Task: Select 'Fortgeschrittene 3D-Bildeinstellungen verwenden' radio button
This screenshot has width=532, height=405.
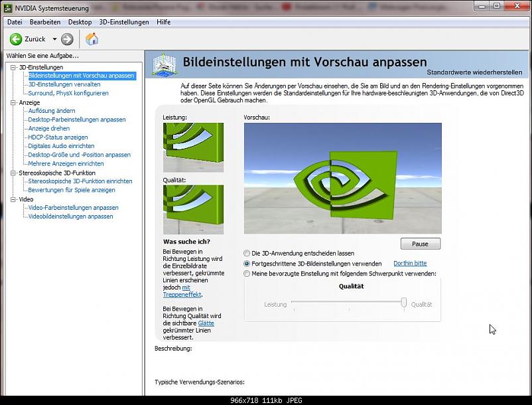Action: pyautogui.click(x=247, y=264)
